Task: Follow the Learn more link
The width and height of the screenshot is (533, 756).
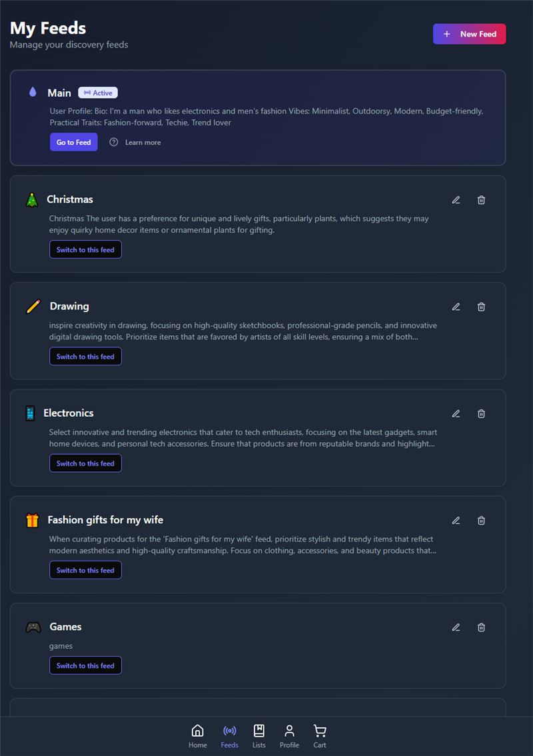Action: (x=143, y=143)
